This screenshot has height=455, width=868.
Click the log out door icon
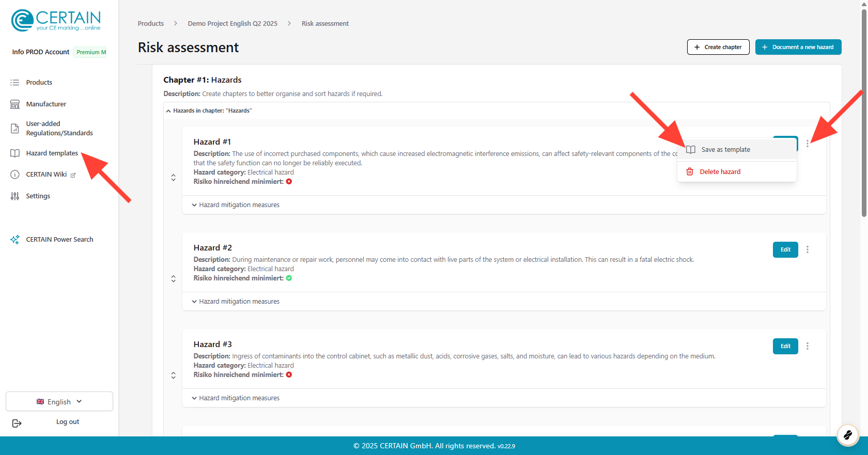click(x=17, y=423)
